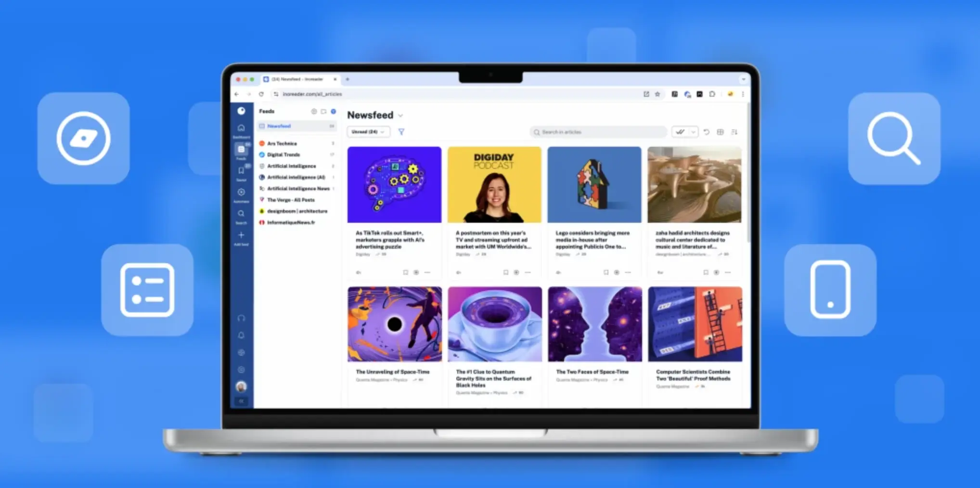This screenshot has width=980, height=488.
Task: Mark all articles as read
Action: pos(680,132)
